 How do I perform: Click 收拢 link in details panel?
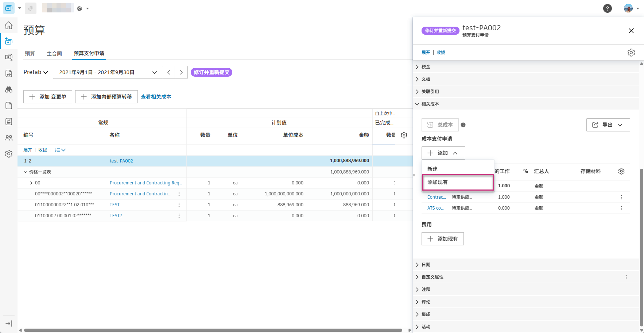(x=441, y=53)
